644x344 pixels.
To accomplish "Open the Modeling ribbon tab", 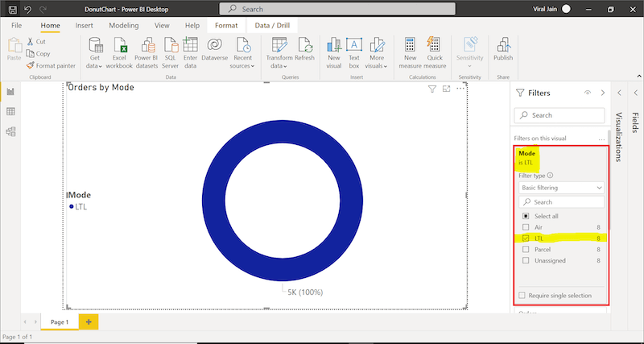I will click(124, 26).
